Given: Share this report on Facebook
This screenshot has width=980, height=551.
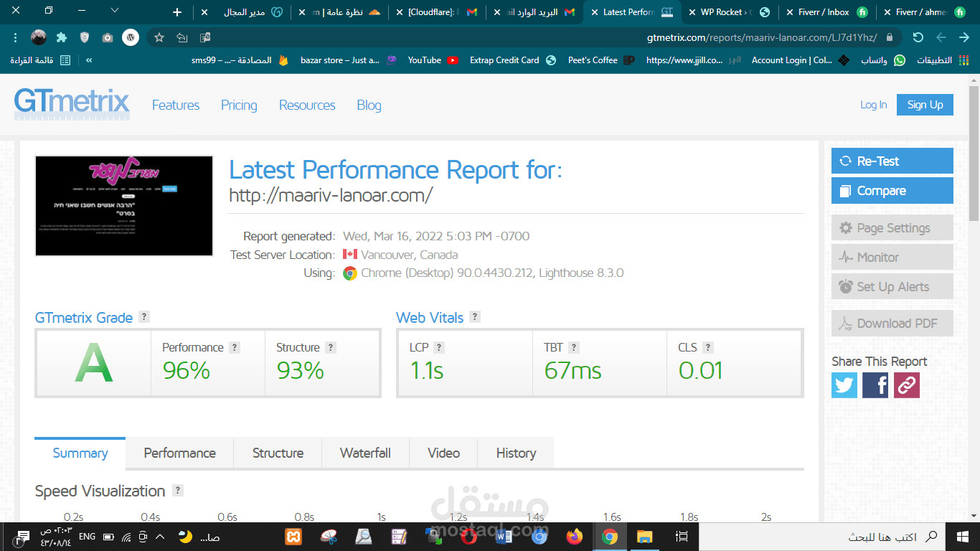Looking at the screenshot, I should (x=875, y=385).
